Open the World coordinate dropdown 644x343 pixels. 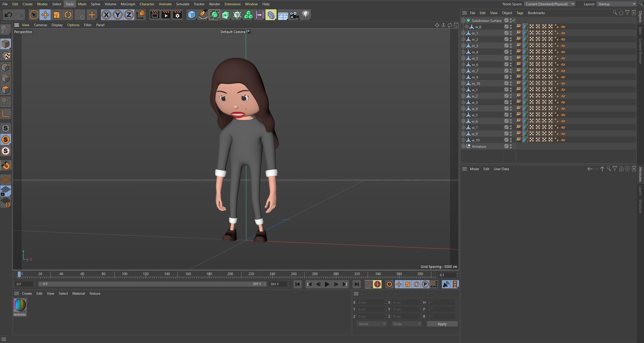(x=371, y=324)
